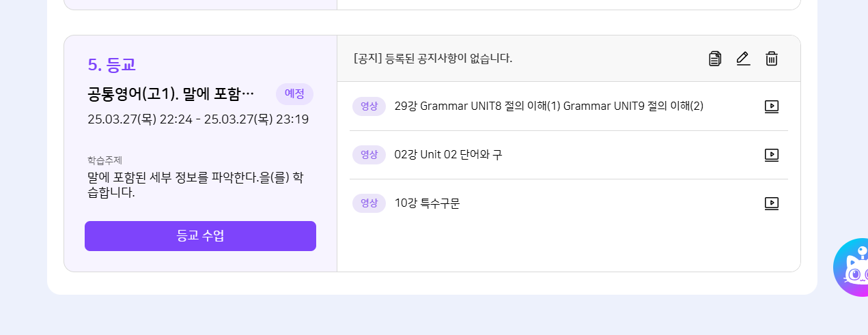Click the 5. 등교 heading
The width and height of the screenshot is (868, 335).
[111, 65]
